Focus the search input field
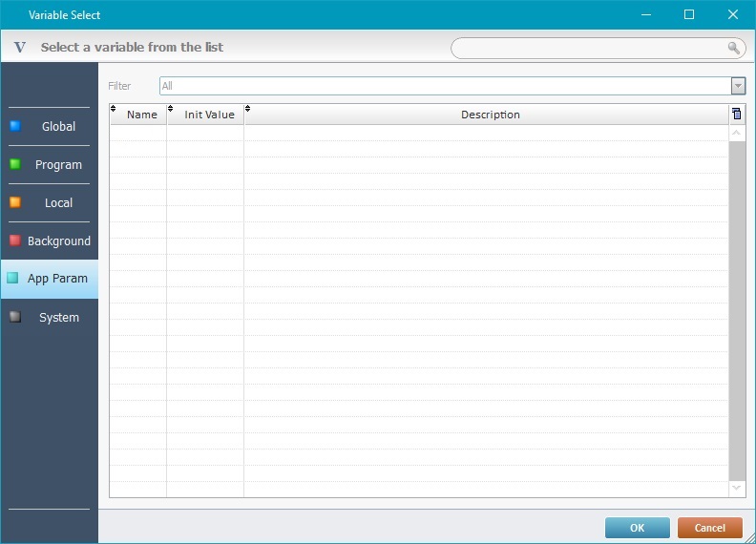Image resolution: width=756 pixels, height=544 pixels. point(587,48)
